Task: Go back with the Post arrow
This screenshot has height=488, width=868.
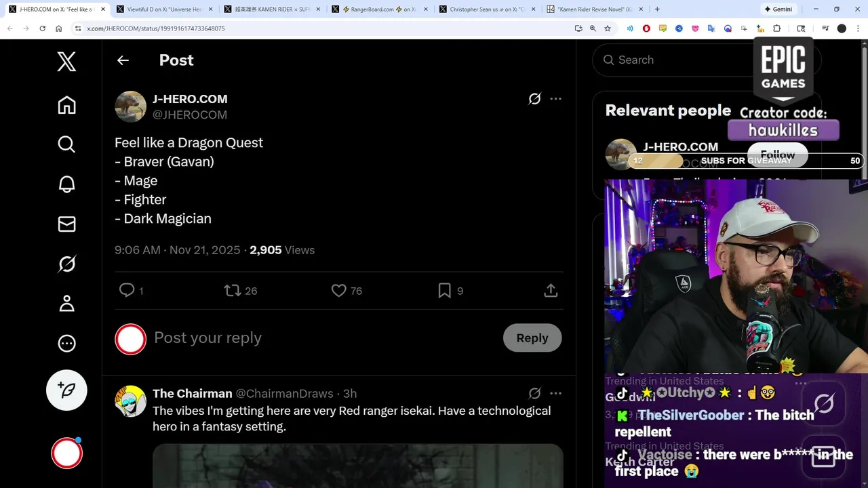Action: pyautogui.click(x=123, y=60)
